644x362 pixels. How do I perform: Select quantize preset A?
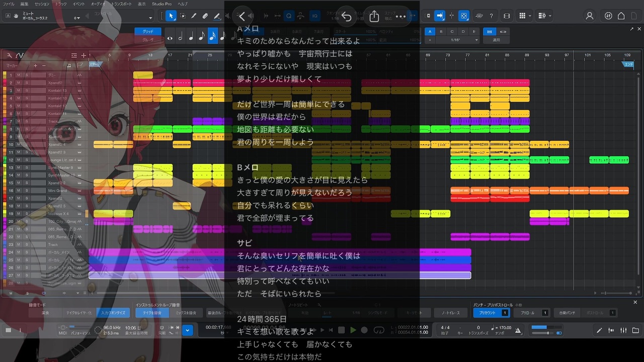[430, 32]
